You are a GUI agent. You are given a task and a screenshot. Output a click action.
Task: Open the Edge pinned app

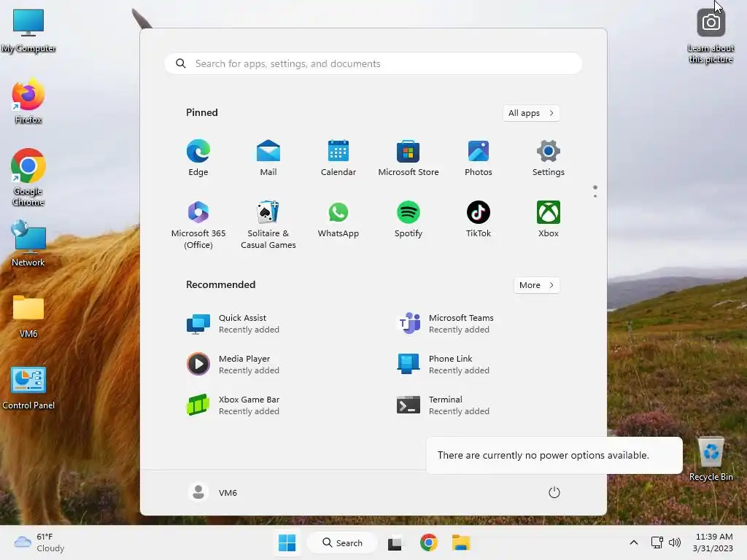(x=198, y=157)
